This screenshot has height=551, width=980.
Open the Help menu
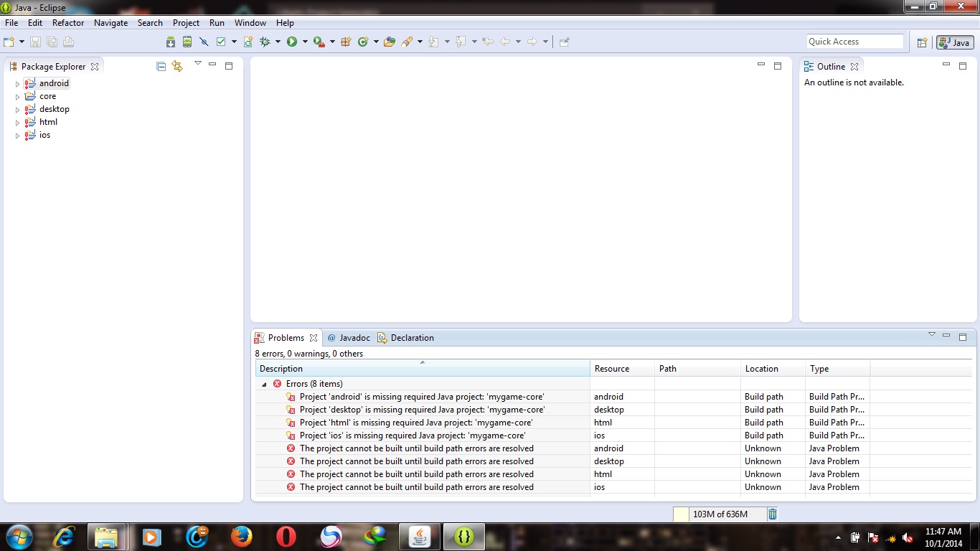click(x=285, y=23)
